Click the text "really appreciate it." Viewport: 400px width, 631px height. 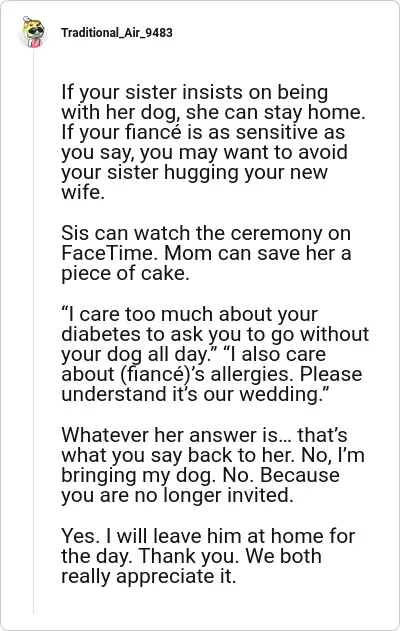(148, 576)
